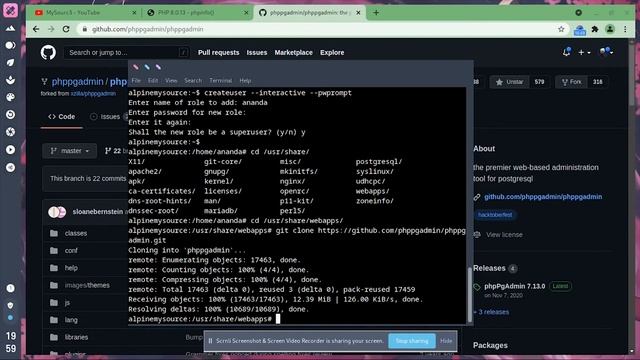Image resolution: width=640 pixels, height=360 pixels.
Task: Show the + 3 releases link
Action: [x=491, y=312]
